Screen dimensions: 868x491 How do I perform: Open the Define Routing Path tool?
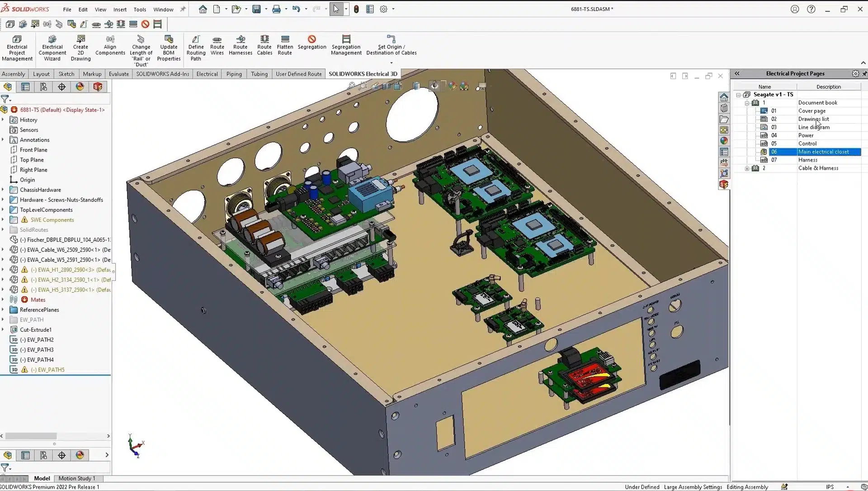point(196,48)
